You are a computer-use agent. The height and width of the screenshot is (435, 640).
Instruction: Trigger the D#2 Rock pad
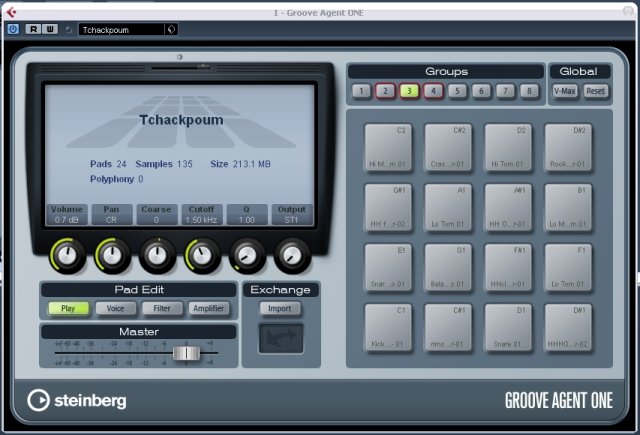pos(568,148)
